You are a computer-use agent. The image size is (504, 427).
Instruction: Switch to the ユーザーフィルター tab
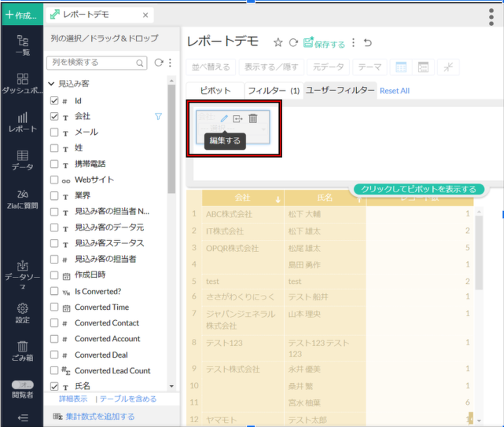[340, 91]
